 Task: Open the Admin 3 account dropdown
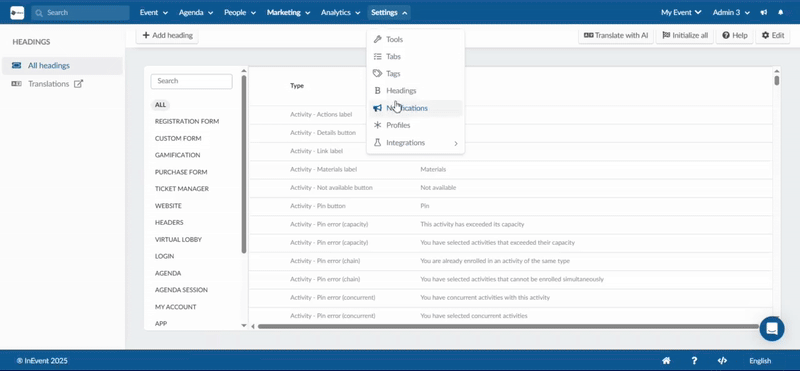[x=731, y=13]
